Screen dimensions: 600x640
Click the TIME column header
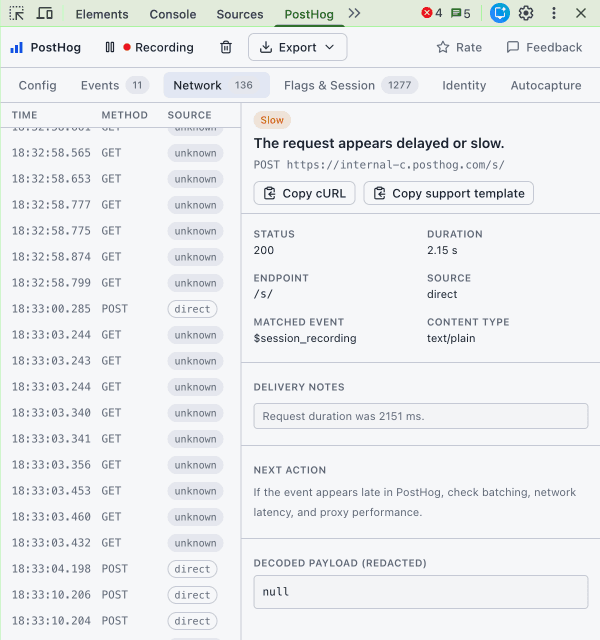pos(24,115)
